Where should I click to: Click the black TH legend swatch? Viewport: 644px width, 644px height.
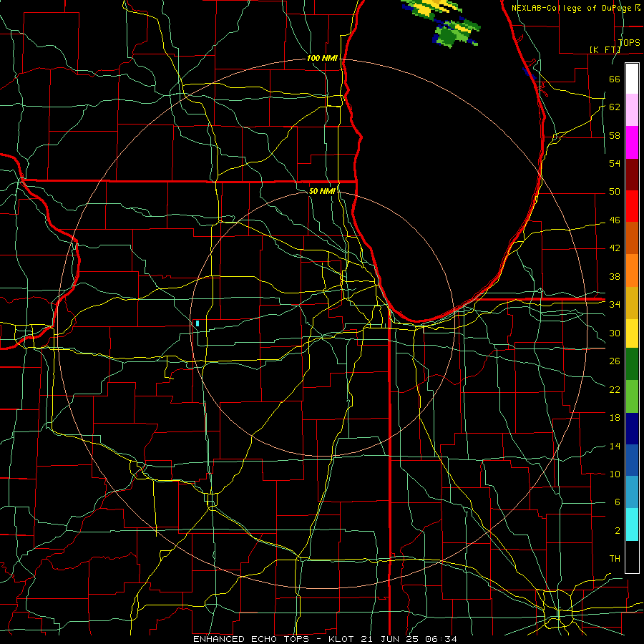632,556
